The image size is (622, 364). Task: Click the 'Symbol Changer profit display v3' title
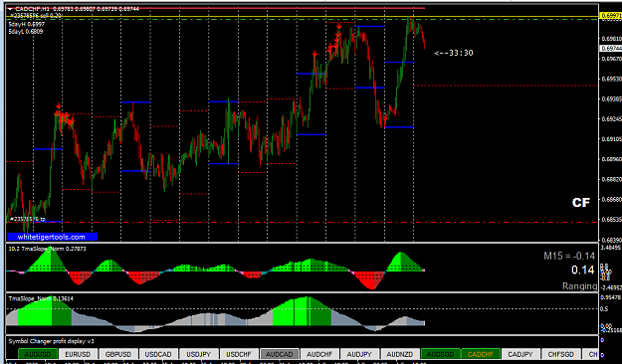pos(51,341)
